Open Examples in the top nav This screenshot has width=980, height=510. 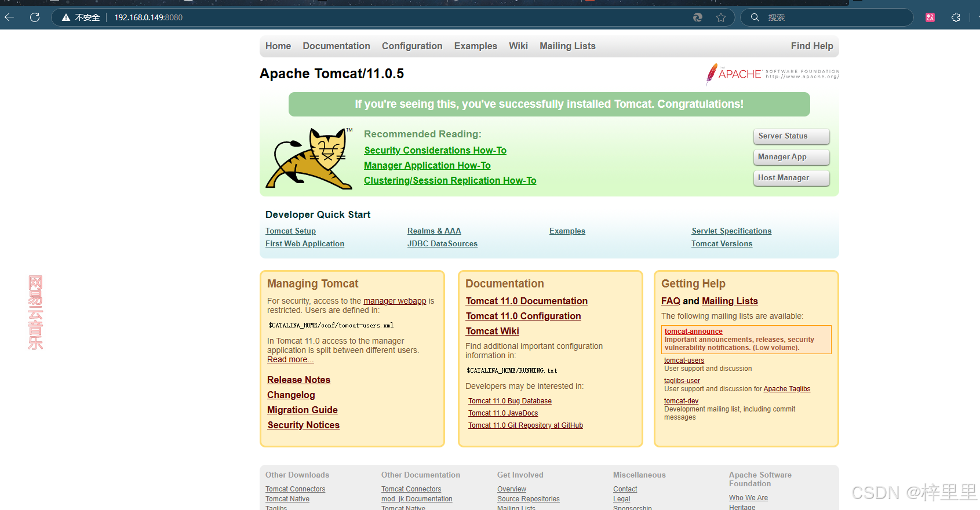[476, 46]
